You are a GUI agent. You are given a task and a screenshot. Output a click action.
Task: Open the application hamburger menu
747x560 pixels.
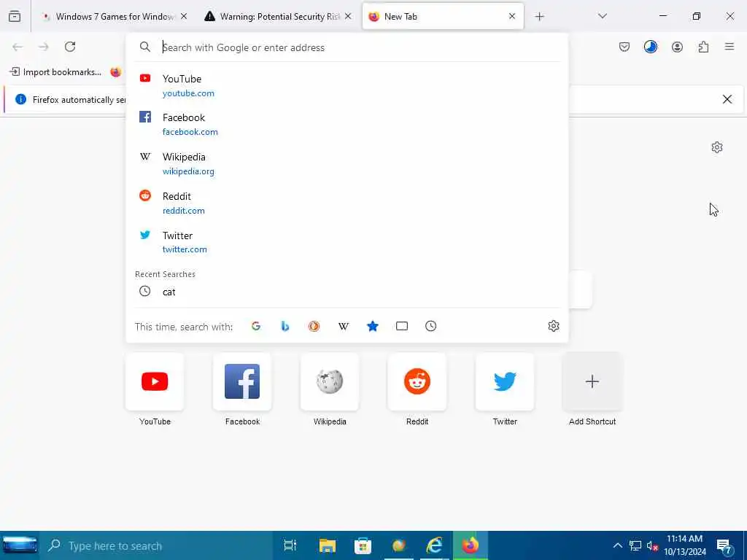point(729,47)
